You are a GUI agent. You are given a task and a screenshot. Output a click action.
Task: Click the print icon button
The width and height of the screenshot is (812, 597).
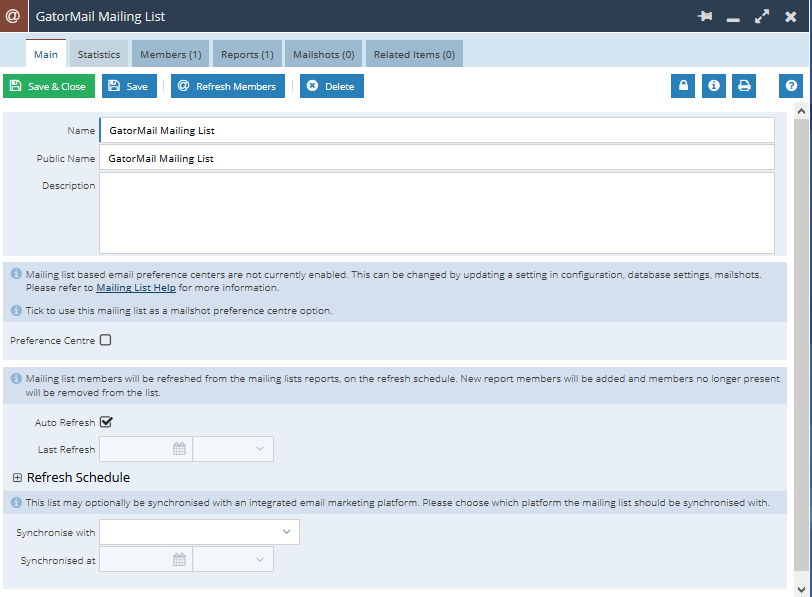click(x=744, y=86)
